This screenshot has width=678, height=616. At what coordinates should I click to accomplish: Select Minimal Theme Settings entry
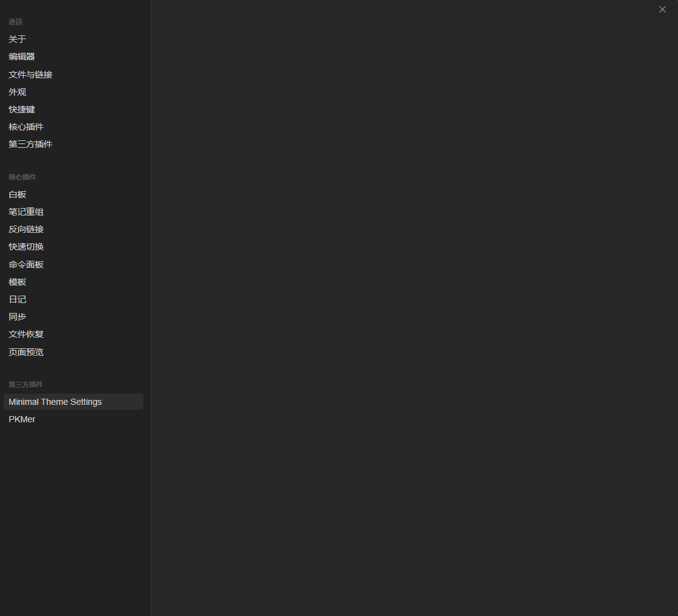pos(55,402)
